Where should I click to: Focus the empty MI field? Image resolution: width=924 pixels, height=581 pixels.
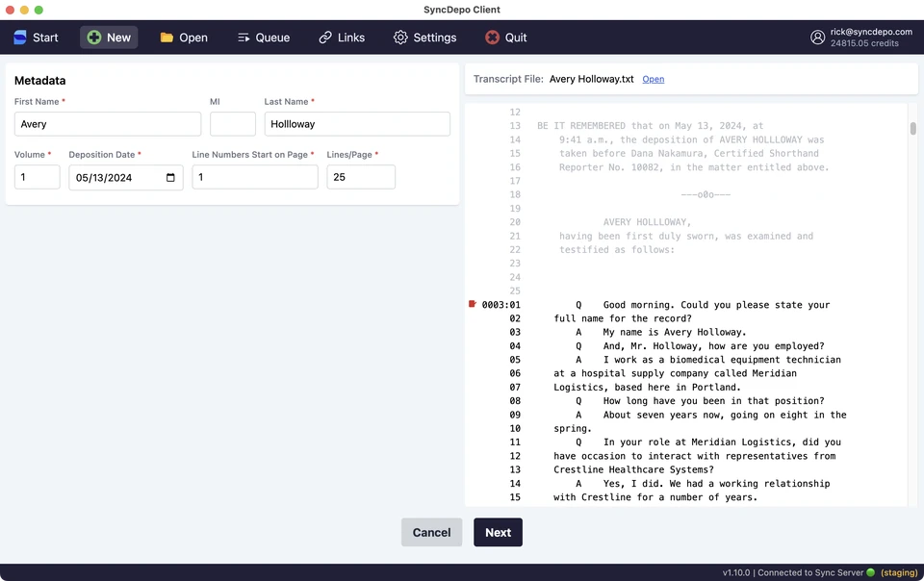[233, 124]
